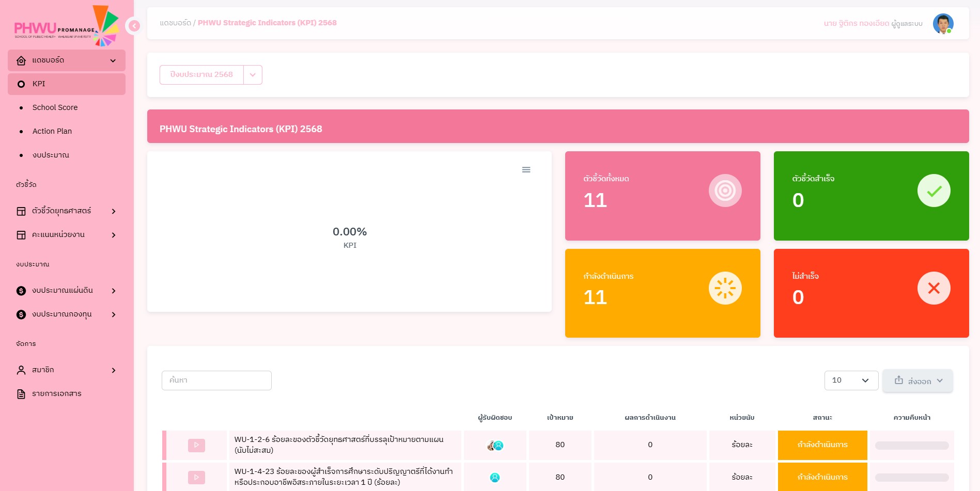Collapse the sidebar with the arrow button
980x491 pixels.
134,25
